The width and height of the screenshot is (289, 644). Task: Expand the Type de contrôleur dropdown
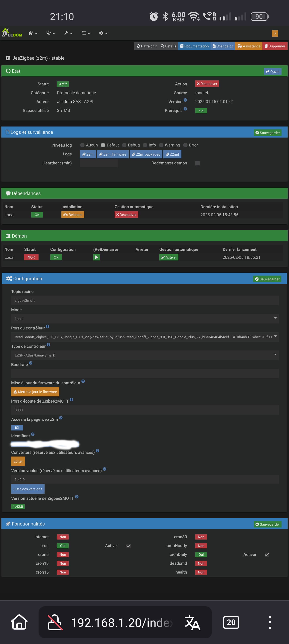click(x=145, y=355)
